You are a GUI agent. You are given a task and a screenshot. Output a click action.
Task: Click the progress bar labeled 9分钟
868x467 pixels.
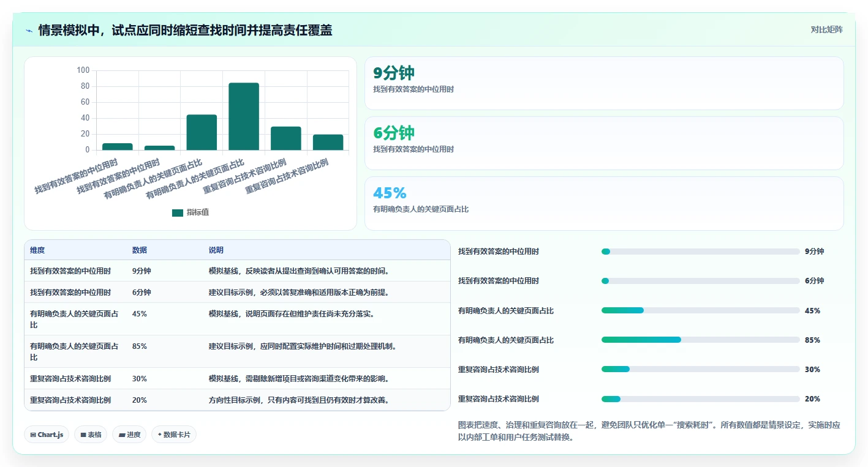coord(701,252)
